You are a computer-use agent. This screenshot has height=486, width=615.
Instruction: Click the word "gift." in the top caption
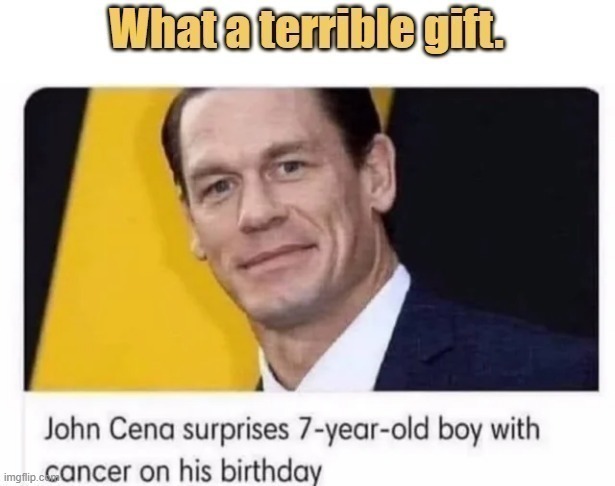point(466,30)
